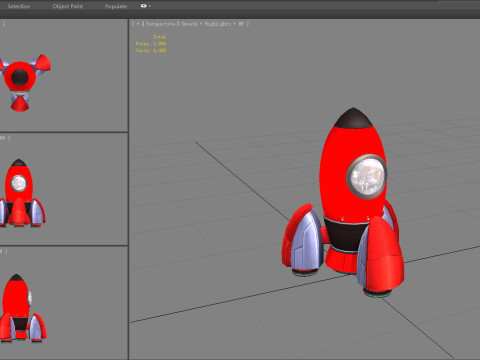Open the [+] viewport general menu
Viewport: 480px width, 360px height.
click(x=138, y=24)
